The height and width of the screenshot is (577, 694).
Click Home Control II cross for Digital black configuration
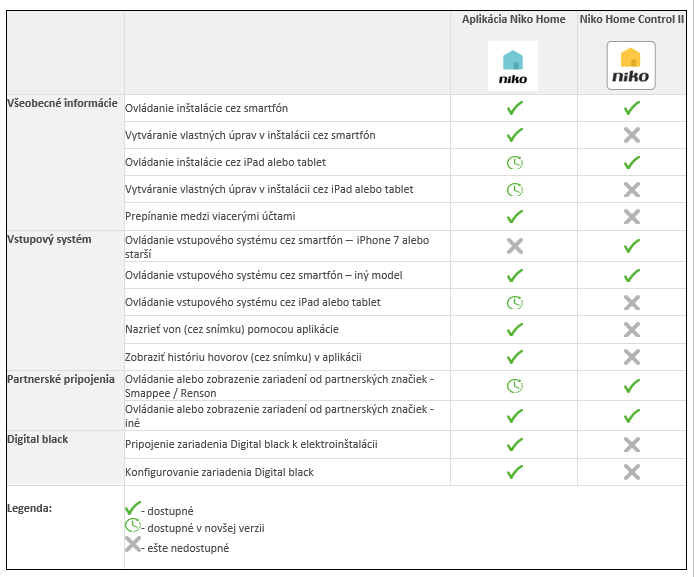pyautogui.click(x=631, y=472)
